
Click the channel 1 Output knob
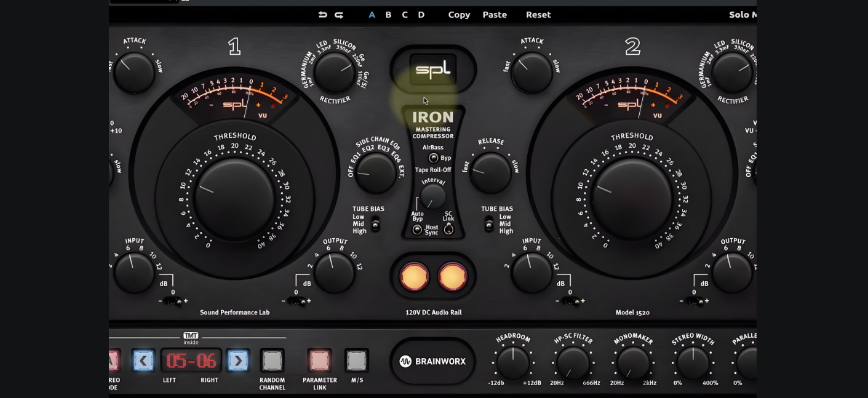(335, 272)
